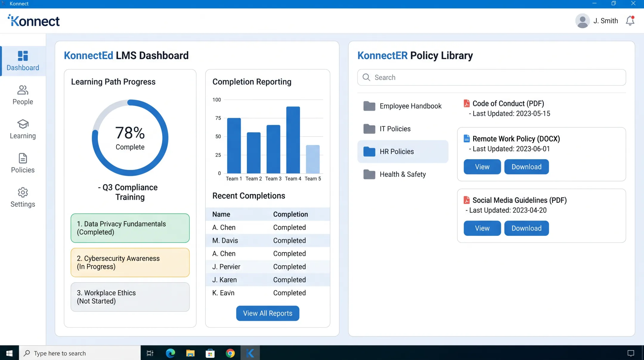Screen dimensions: 644x360
Task: Click the Windows taskbar search box
Action: point(80,353)
